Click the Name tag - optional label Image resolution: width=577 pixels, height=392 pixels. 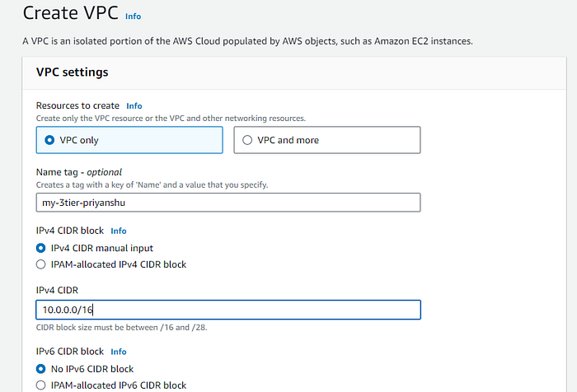(x=79, y=172)
